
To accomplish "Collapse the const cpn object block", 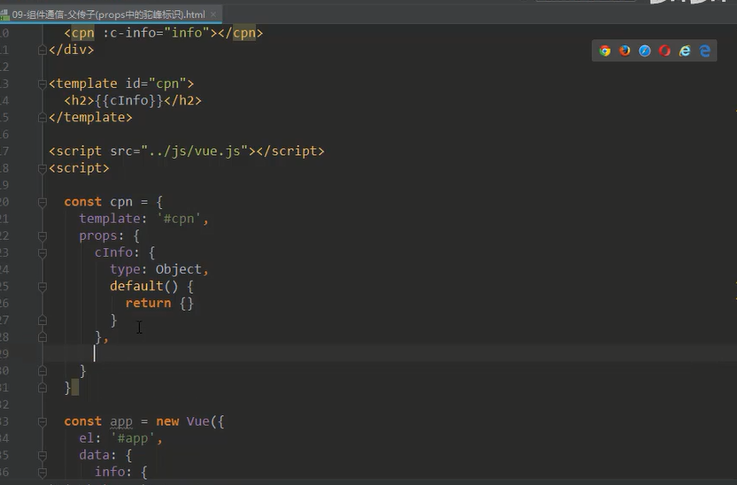I will [x=42, y=202].
